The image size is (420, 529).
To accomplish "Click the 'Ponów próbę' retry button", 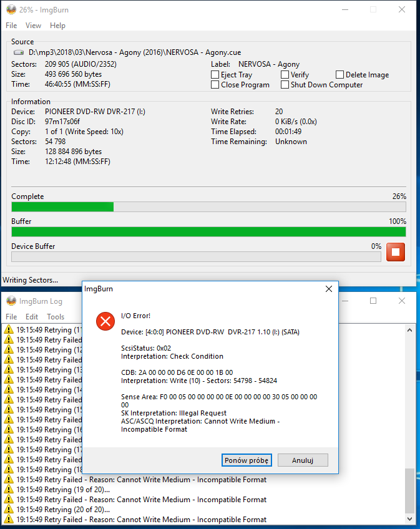I will (x=247, y=460).
